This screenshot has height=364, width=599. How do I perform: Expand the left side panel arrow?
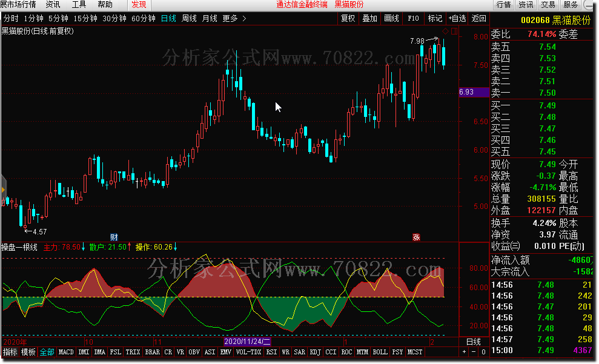[x=3, y=190]
